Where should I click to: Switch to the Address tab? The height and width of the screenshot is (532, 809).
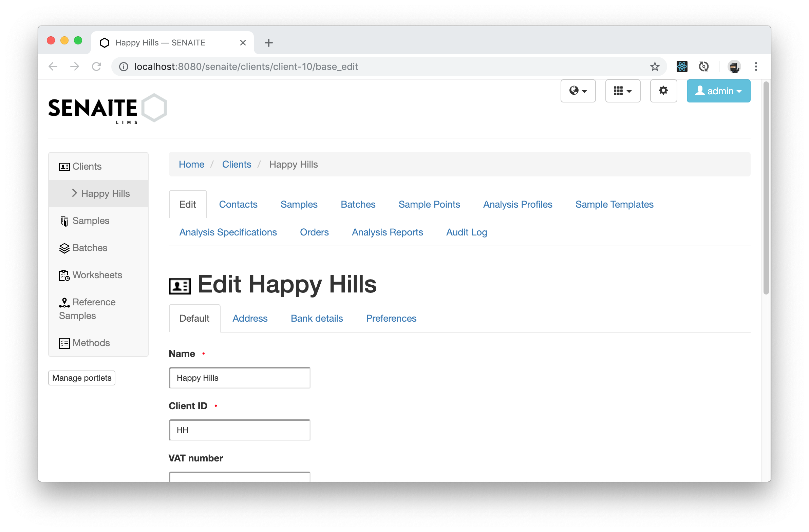(x=250, y=318)
